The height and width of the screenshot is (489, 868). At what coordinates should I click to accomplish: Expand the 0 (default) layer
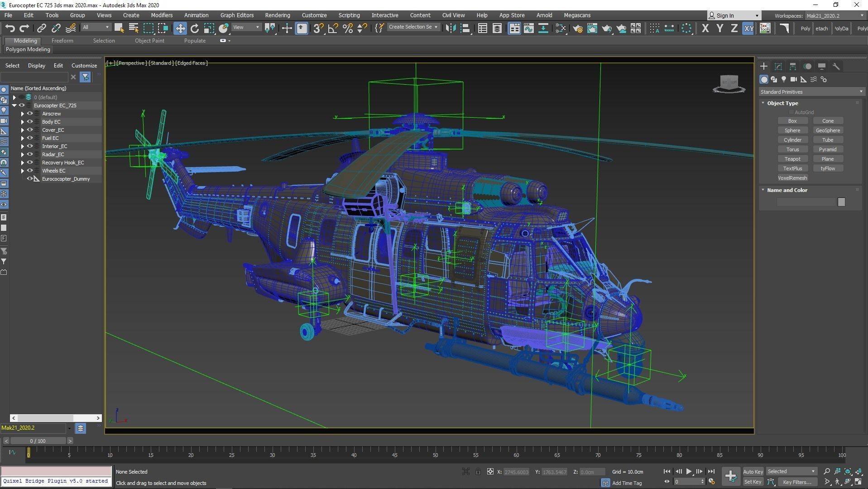14,97
